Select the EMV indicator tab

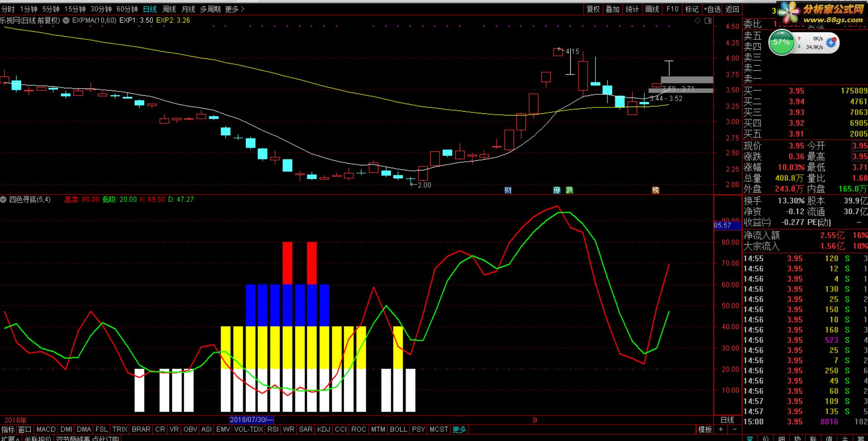pyautogui.click(x=223, y=429)
